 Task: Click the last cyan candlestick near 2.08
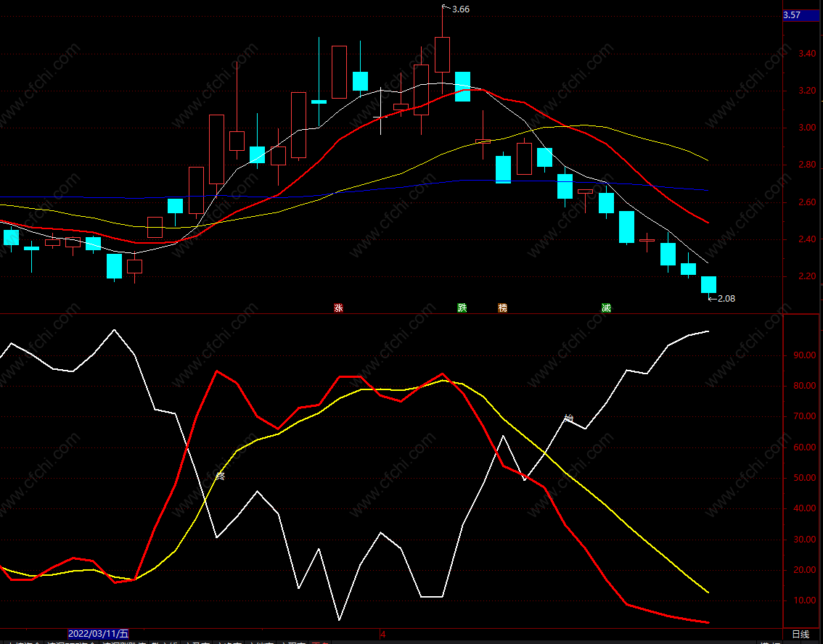(x=708, y=285)
